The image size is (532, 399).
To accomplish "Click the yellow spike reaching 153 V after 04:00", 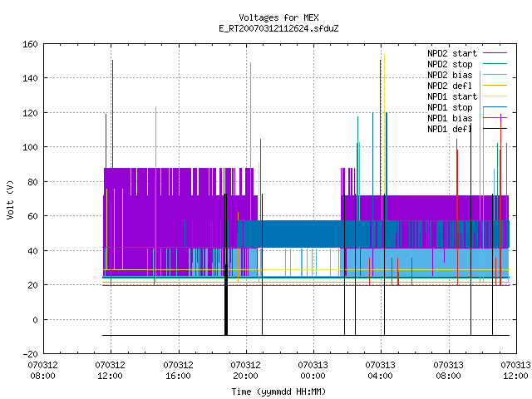I will (x=384, y=124).
